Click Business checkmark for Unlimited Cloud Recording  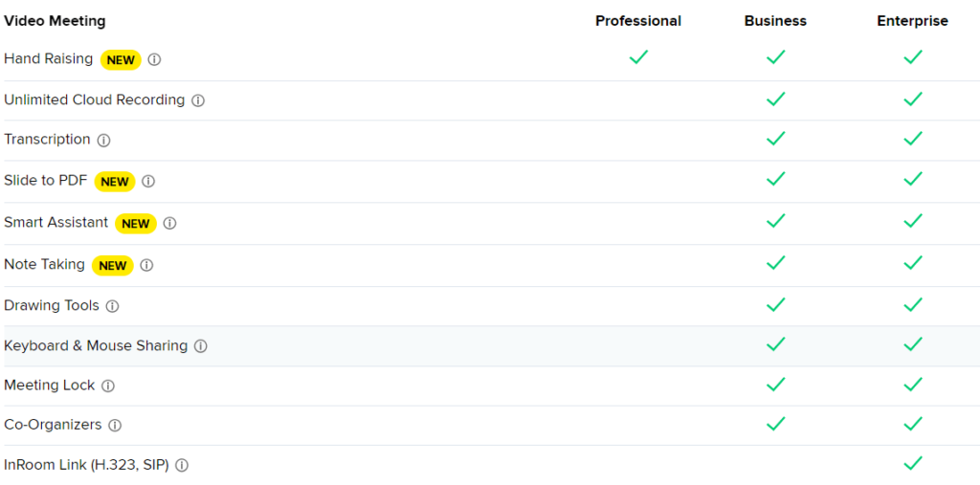775,99
